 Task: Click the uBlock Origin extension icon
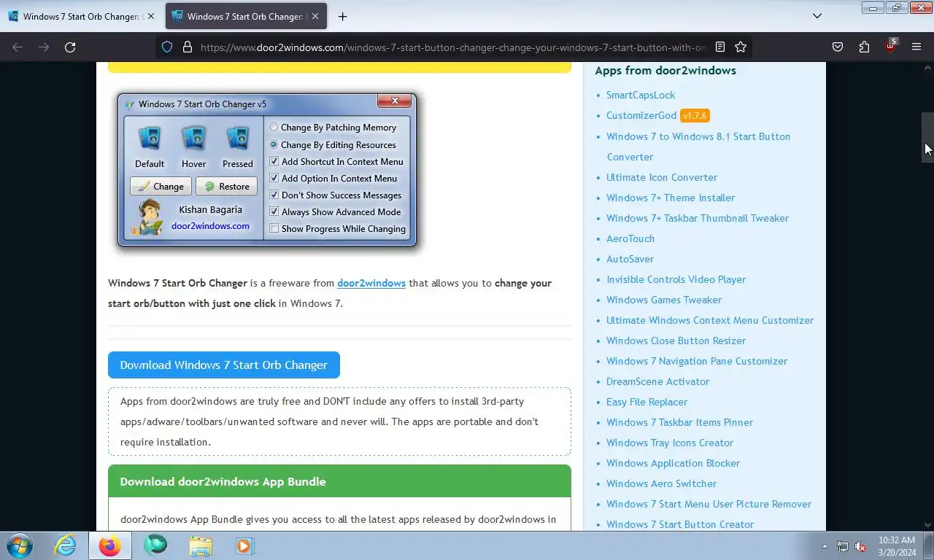pyautogui.click(x=890, y=47)
